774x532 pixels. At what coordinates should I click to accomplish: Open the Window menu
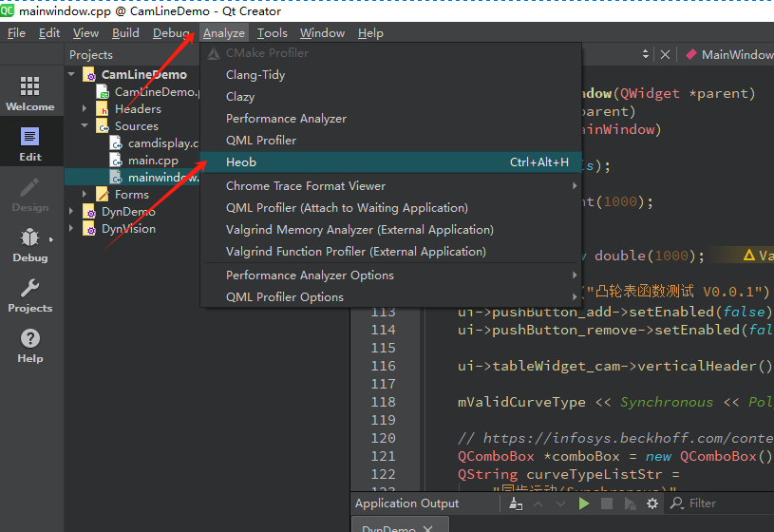click(x=322, y=33)
